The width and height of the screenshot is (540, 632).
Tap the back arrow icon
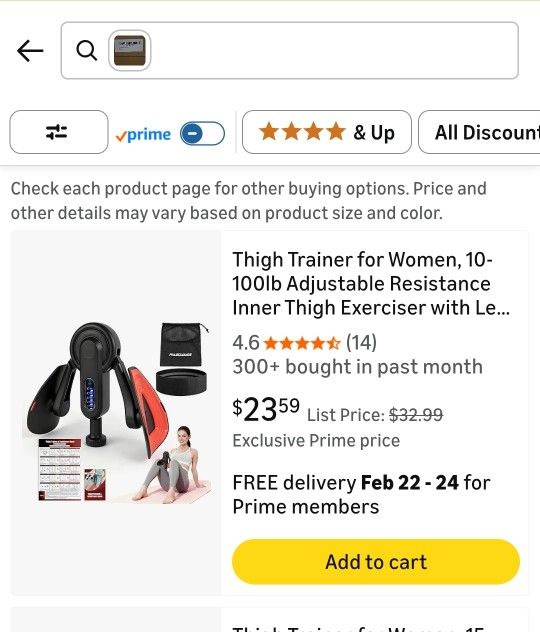[30, 51]
